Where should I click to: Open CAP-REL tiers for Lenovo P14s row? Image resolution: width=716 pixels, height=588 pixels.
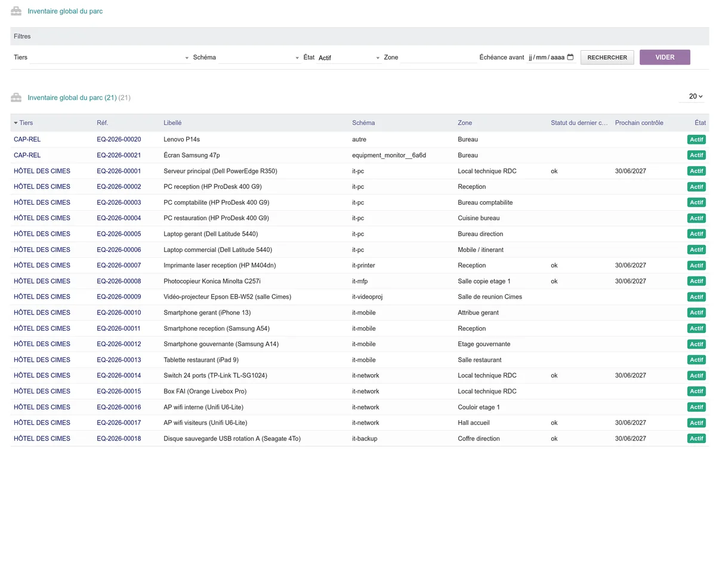click(27, 139)
